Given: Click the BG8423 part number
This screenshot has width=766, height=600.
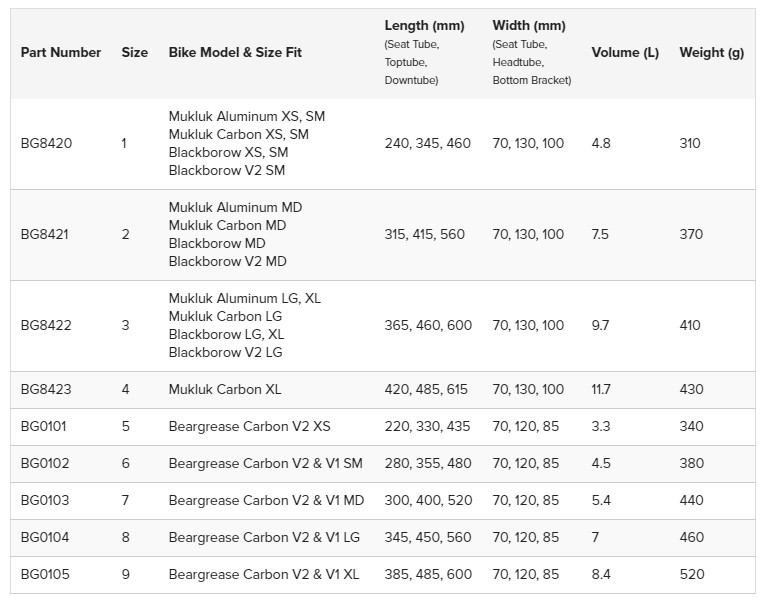Looking at the screenshot, I should [x=46, y=390].
